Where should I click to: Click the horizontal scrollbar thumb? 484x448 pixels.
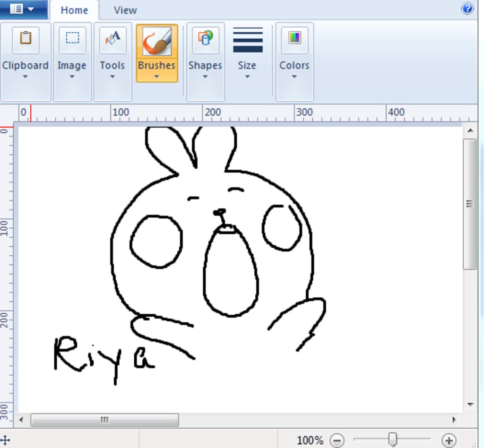point(104,420)
